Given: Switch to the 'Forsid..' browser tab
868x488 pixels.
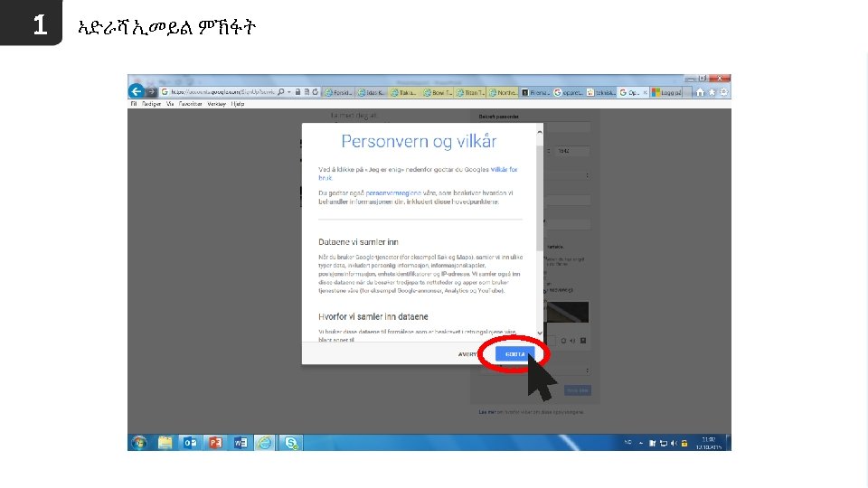Looking at the screenshot, I should tap(337, 92).
